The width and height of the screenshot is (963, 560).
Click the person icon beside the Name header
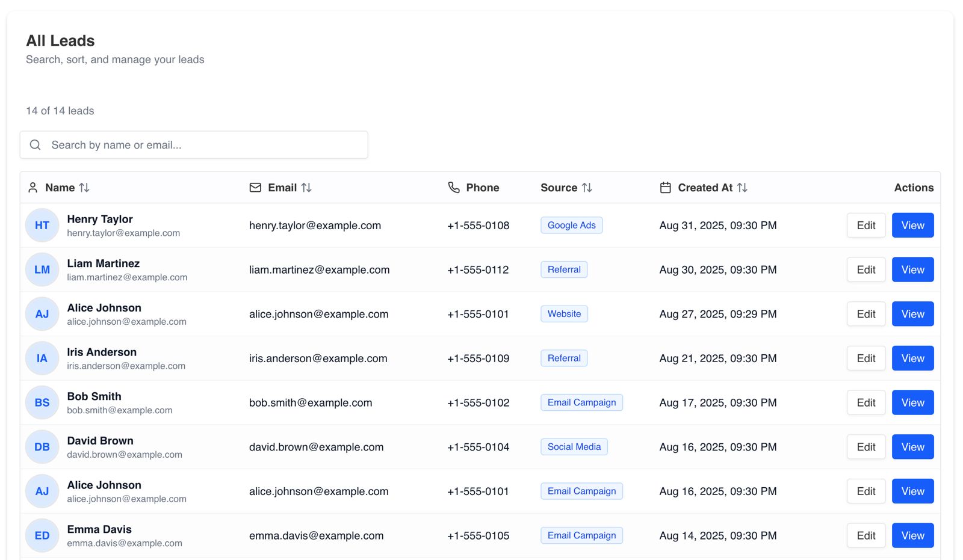33,187
